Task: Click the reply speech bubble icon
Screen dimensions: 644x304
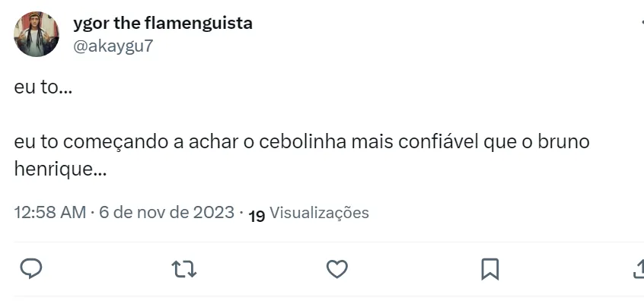Action: (30, 268)
